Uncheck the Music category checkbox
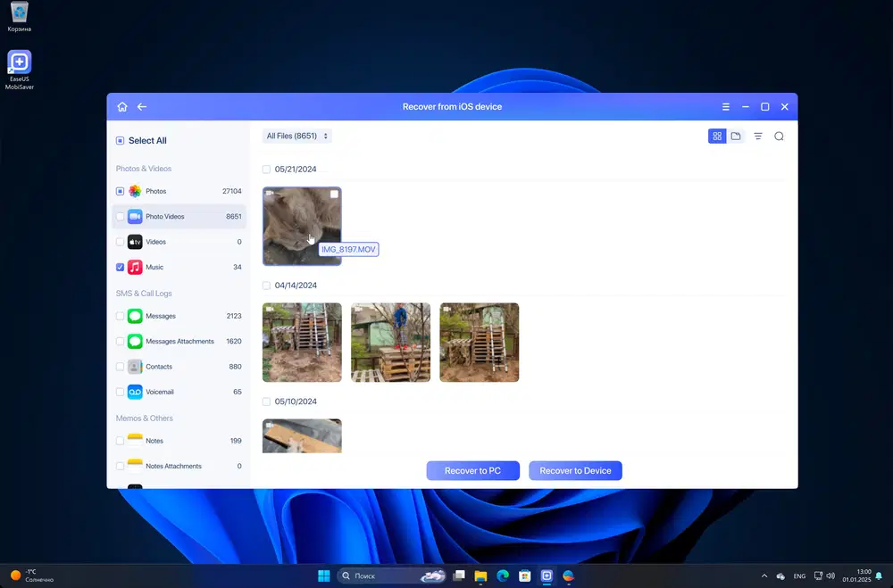Image resolution: width=893 pixels, height=588 pixels. click(x=121, y=267)
